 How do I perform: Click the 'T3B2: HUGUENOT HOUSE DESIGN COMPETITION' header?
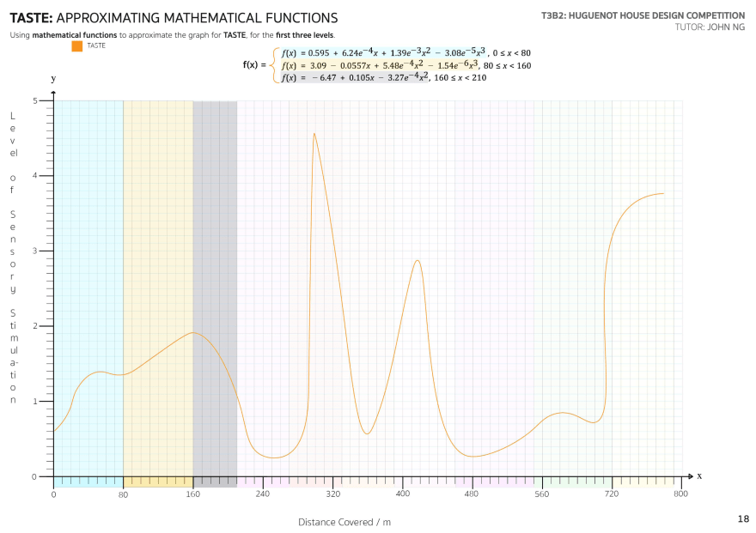(643, 15)
